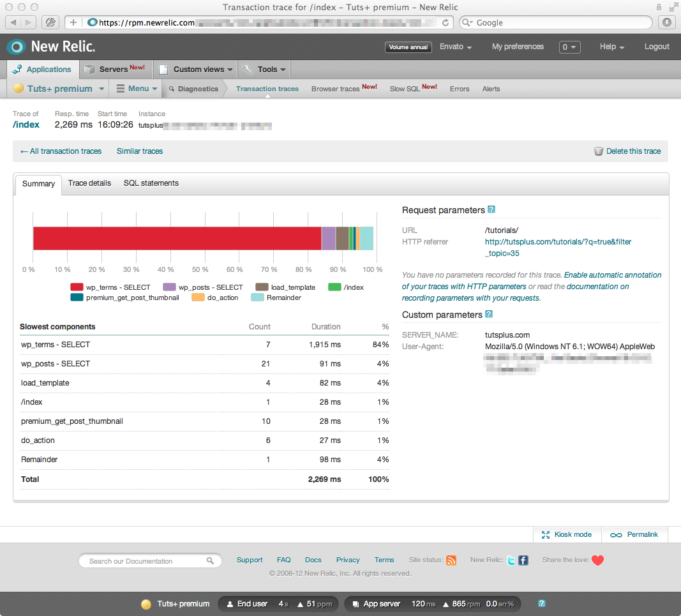The height and width of the screenshot is (616, 681).
Task: Go back to All transaction traces
Action: (61, 151)
